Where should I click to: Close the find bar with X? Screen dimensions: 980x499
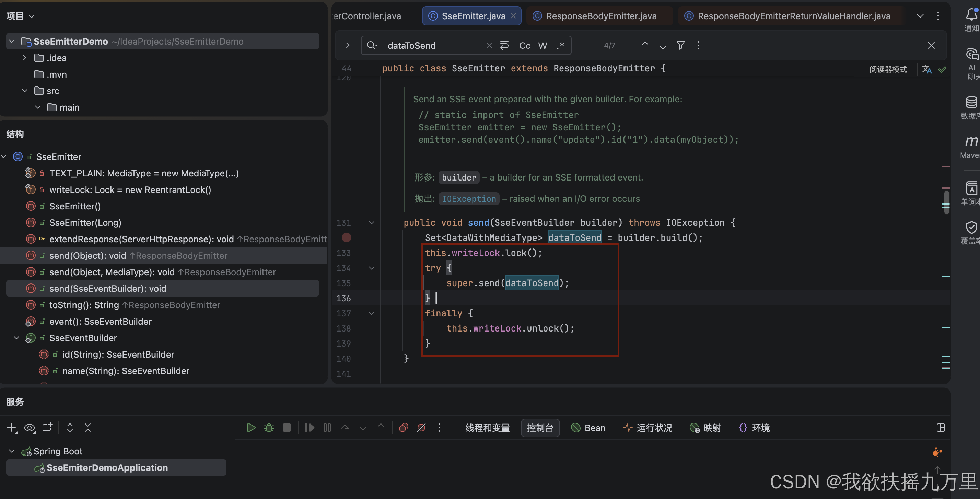click(x=931, y=45)
